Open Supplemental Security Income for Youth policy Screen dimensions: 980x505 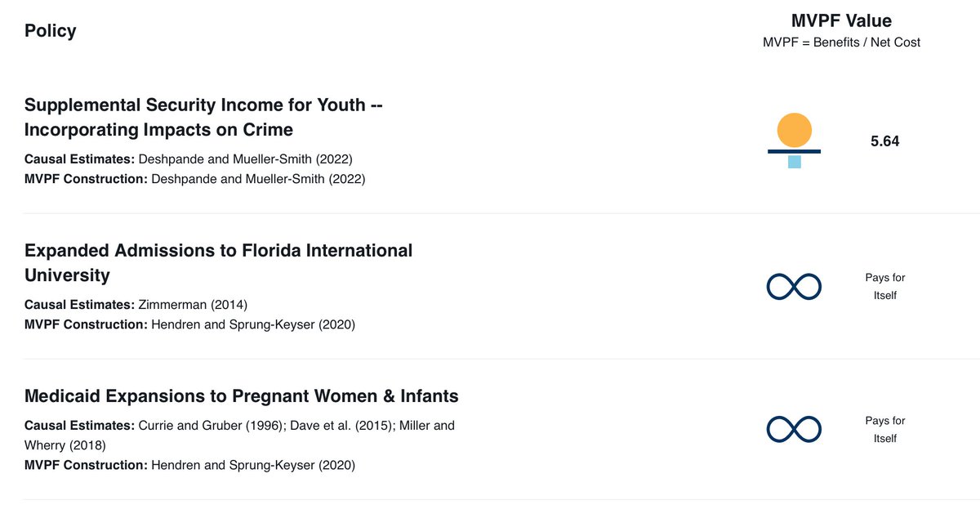[x=204, y=117]
